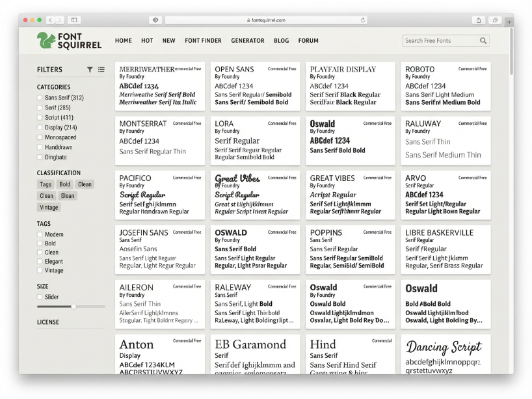Open the EB Garamond font card
Viewport: 532px width, 399px height.
pos(255,354)
